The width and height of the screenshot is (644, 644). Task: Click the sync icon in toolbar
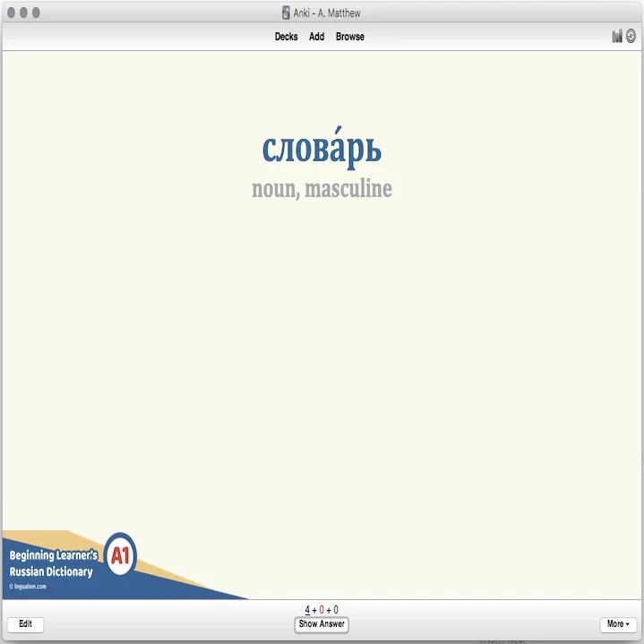pyautogui.click(x=631, y=37)
